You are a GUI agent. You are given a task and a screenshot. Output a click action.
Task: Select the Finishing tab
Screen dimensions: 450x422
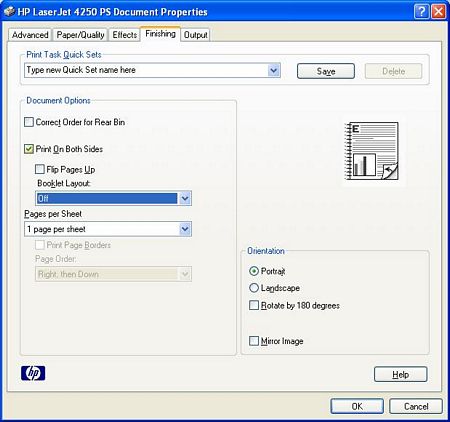pos(160,34)
